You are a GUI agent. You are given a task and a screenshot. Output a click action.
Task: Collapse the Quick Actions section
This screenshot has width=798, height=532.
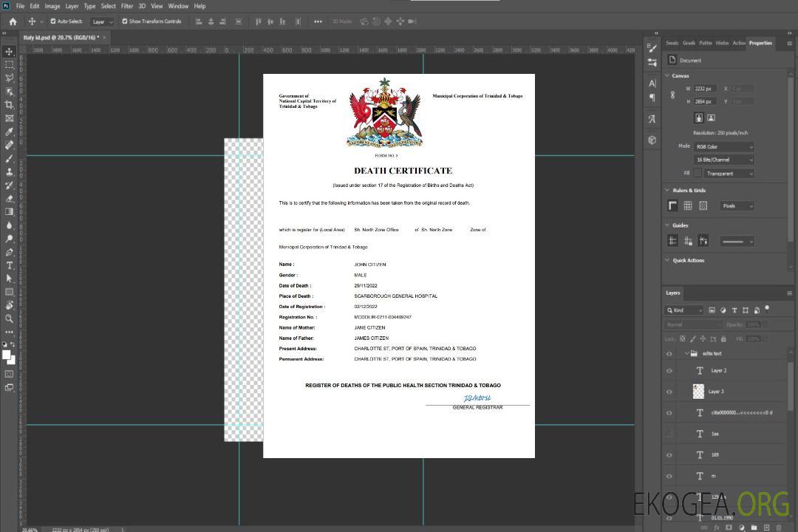coord(667,260)
